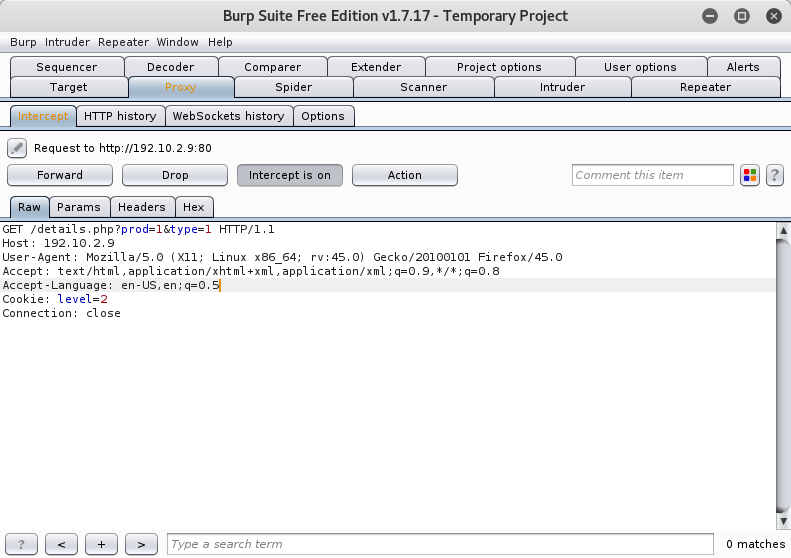
Task: Switch to the Decoder tab
Action: point(171,67)
